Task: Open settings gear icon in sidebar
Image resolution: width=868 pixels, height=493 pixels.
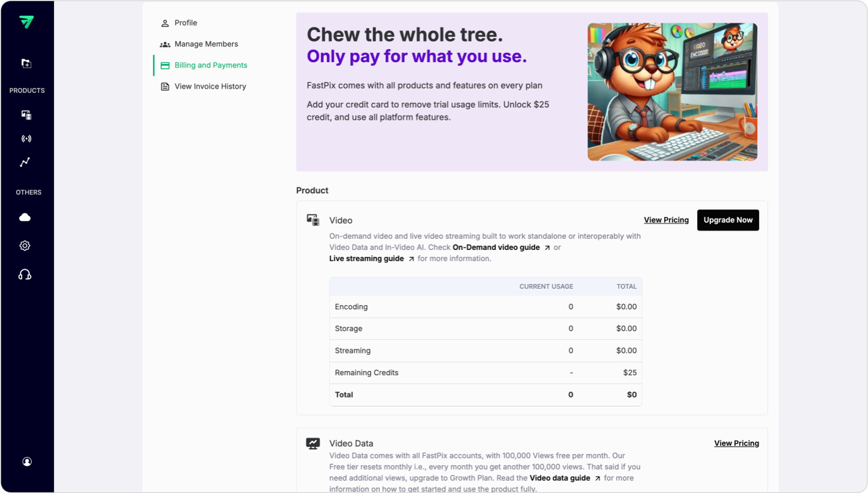Action: click(25, 246)
